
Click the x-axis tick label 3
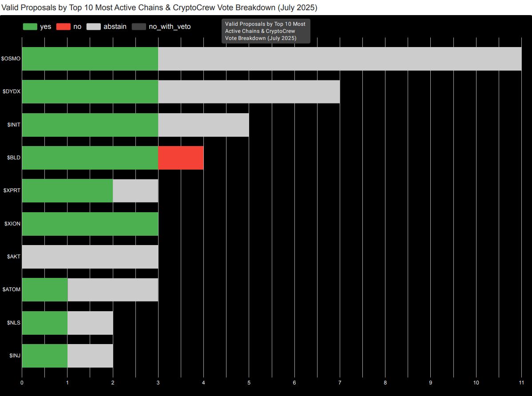point(158,383)
